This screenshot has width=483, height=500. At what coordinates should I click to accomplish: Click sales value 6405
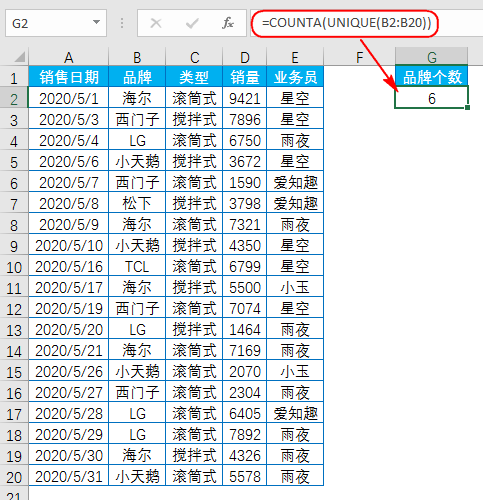pos(245,412)
